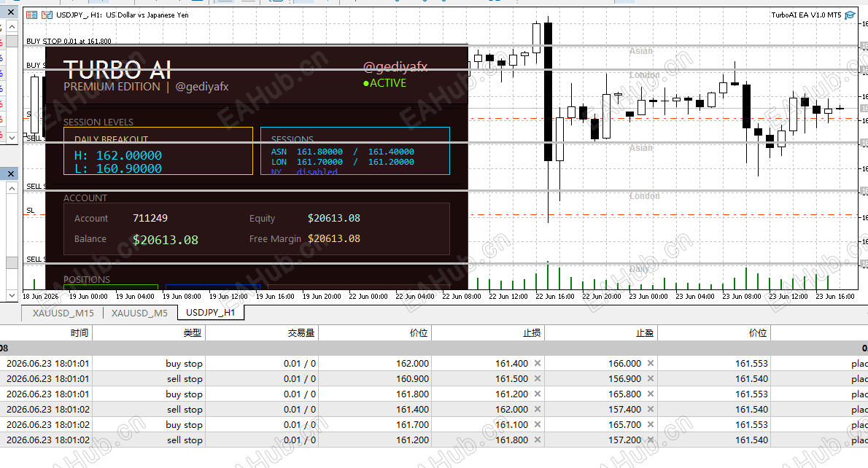Click the SL label on the dashed chart line
The image size is (868, 468).
point(31,210)
